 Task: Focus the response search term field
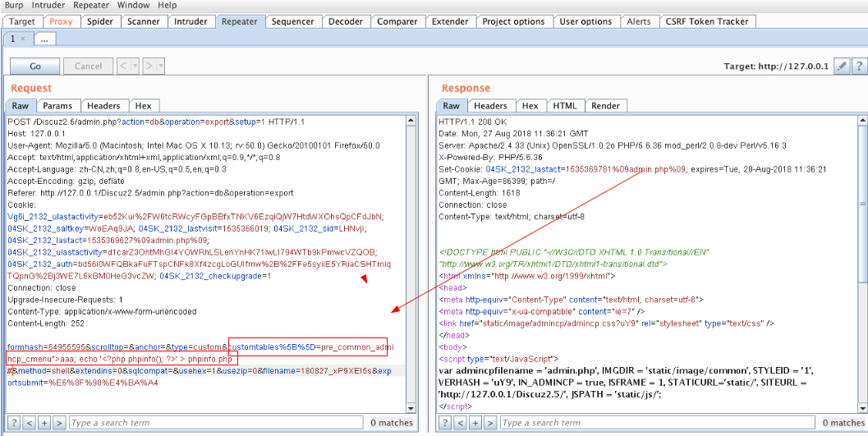659,423
